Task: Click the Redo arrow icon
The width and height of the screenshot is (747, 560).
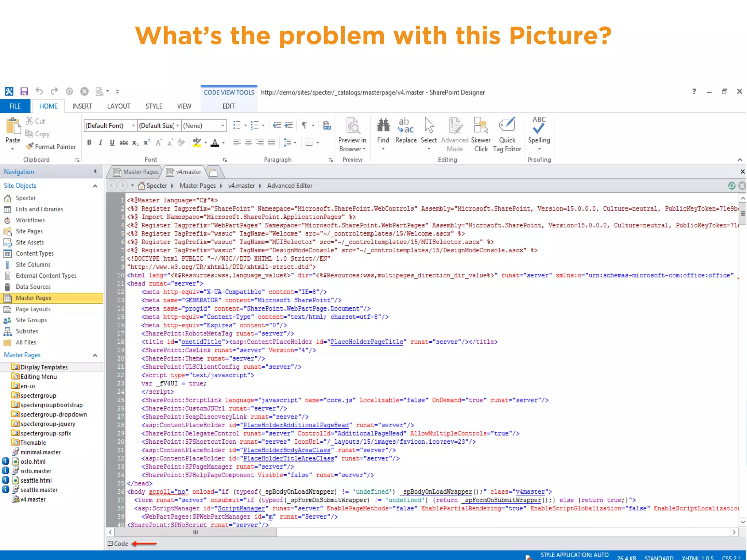Action: point(54,91)
